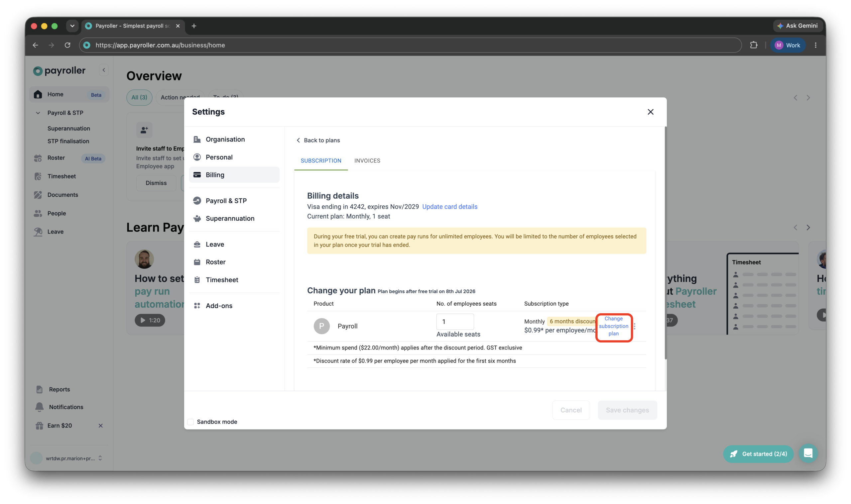The image size is (851, 504).
Task: Select Organisation in Settings menu
Action: point(234,139)
